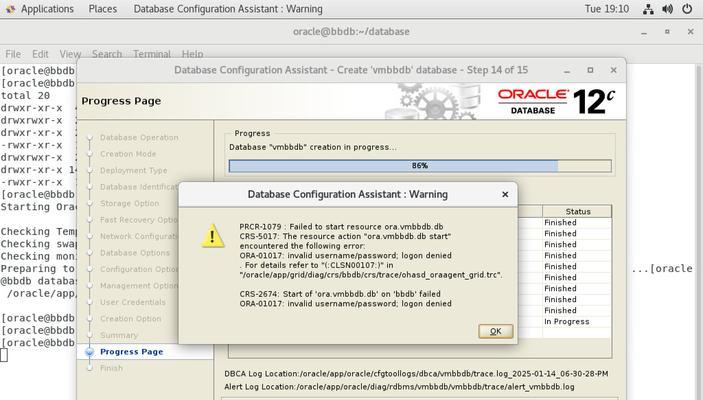This screenshot has height=400, width=703.
Task: Click PRCR-1079 error line in dialog
Action: click(341, 226)
